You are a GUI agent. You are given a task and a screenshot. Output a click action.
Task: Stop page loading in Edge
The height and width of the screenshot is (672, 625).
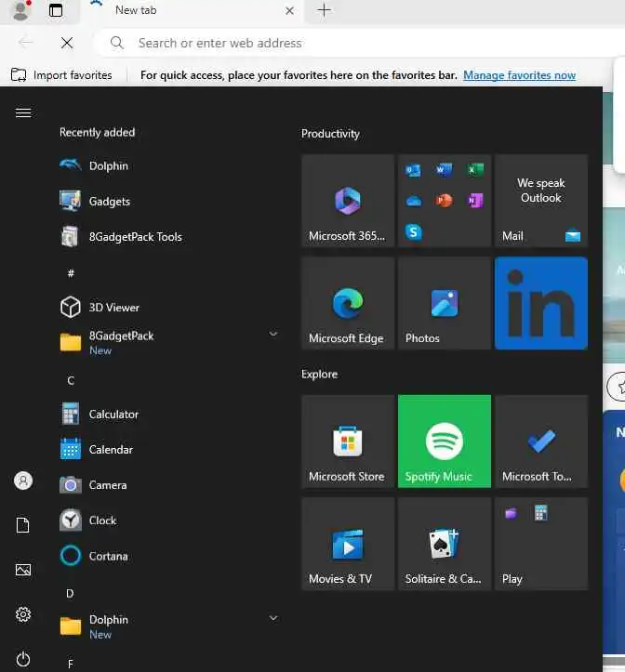pos(67,43)
